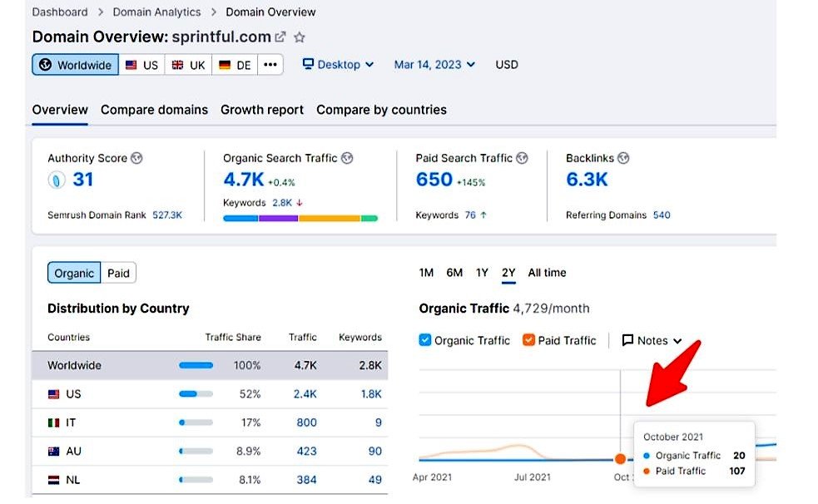The width and height of the screenshot is (818, 504).
Task: Open the Overview tab
Action: pos(60,110)
